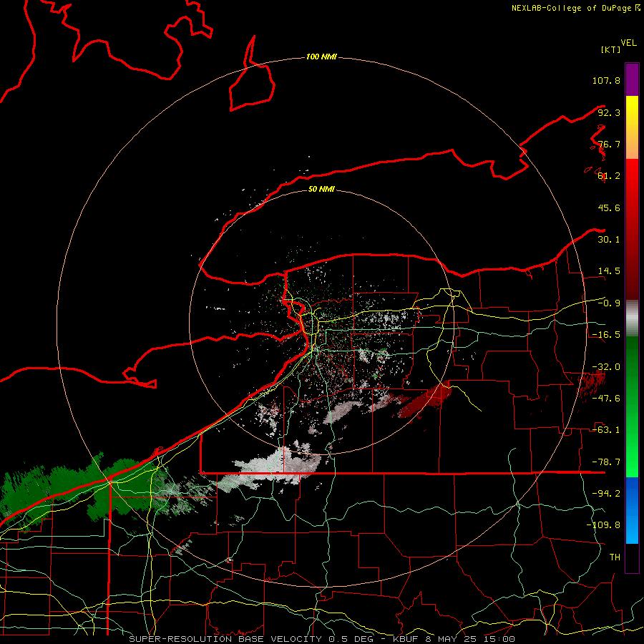Click the -47.6 legend value

point(606,399)
